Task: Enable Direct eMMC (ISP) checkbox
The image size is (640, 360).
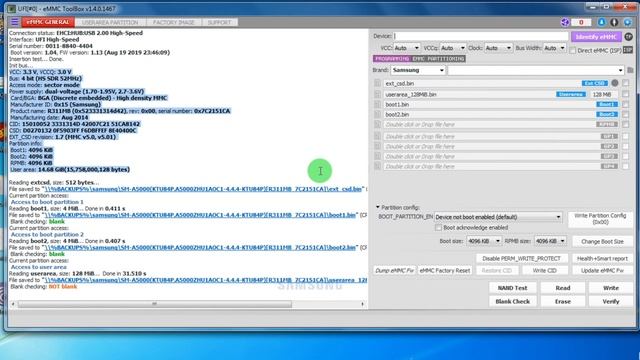Action: tap(573, 50)
